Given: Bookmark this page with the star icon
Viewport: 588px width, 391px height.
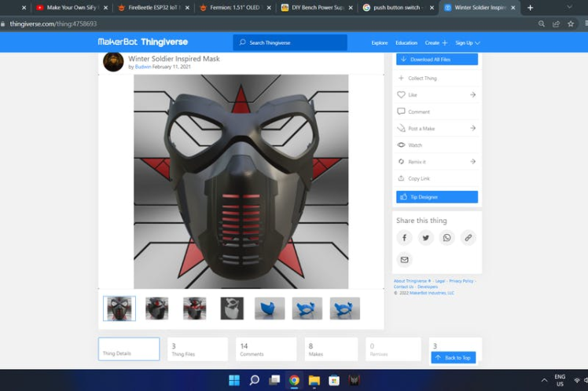Looking at the screenshot, I should [571, 24].
